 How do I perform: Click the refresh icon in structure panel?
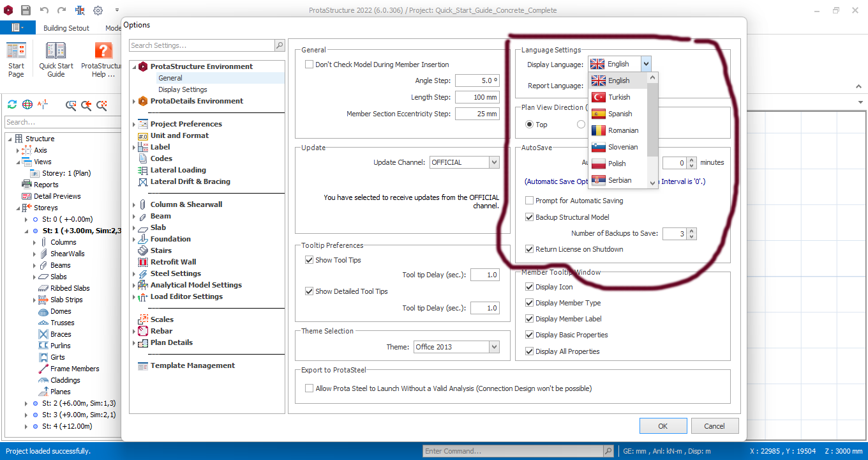click(x=11, y=105)
